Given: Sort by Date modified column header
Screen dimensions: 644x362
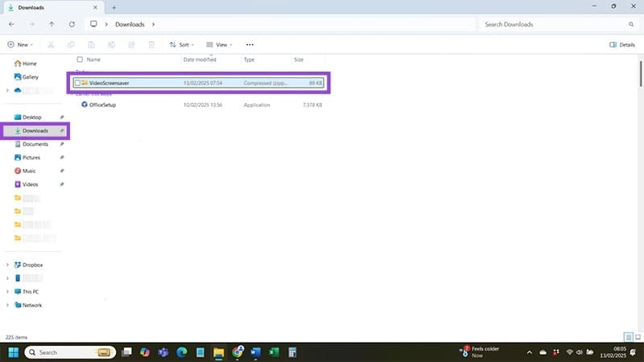Looking at the screenshot, I should pos(200,60).
